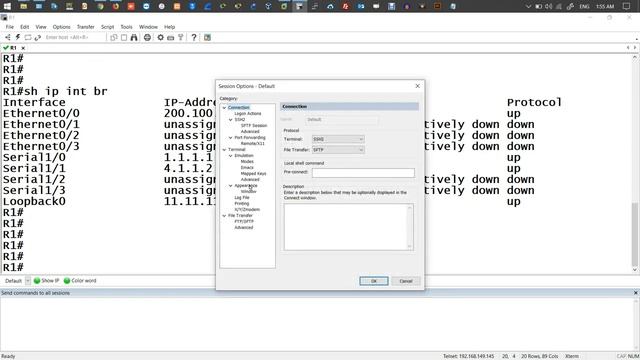This screenshot has height=360, width=640.
Task: Open the Tools menu
Action: coord(127,27)
